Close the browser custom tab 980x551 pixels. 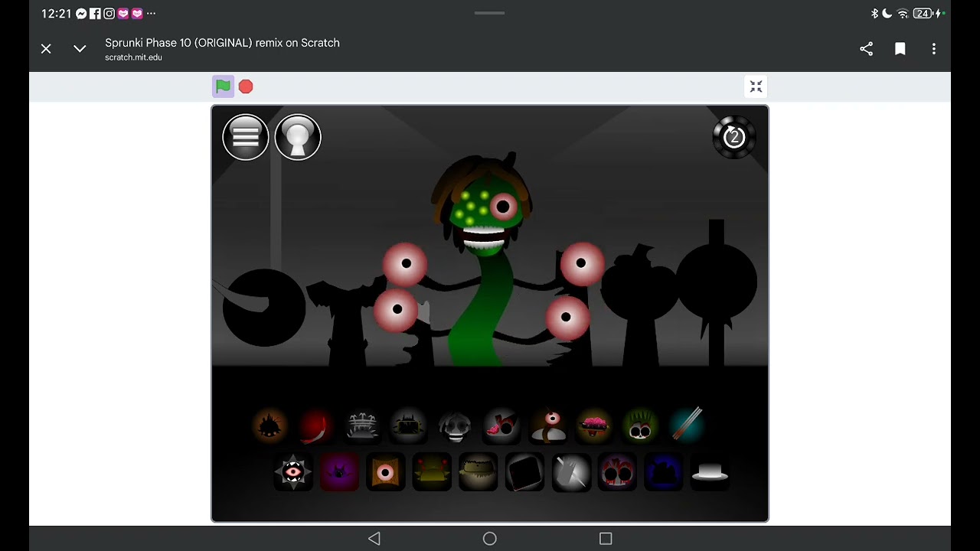[x=46, y=49]
